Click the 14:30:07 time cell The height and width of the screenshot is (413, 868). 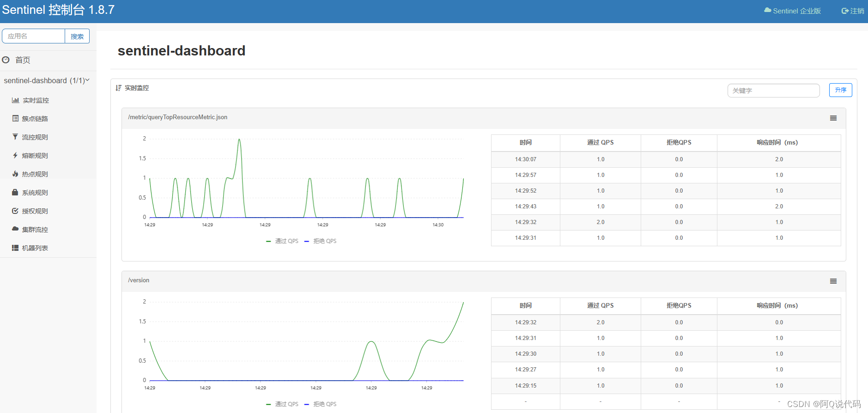(x=526, y=159)
